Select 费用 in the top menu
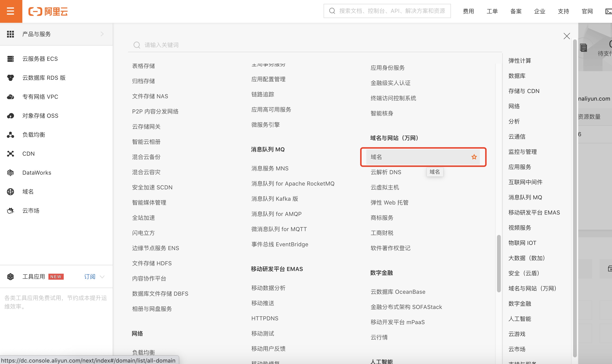 (x=468, y=11)
